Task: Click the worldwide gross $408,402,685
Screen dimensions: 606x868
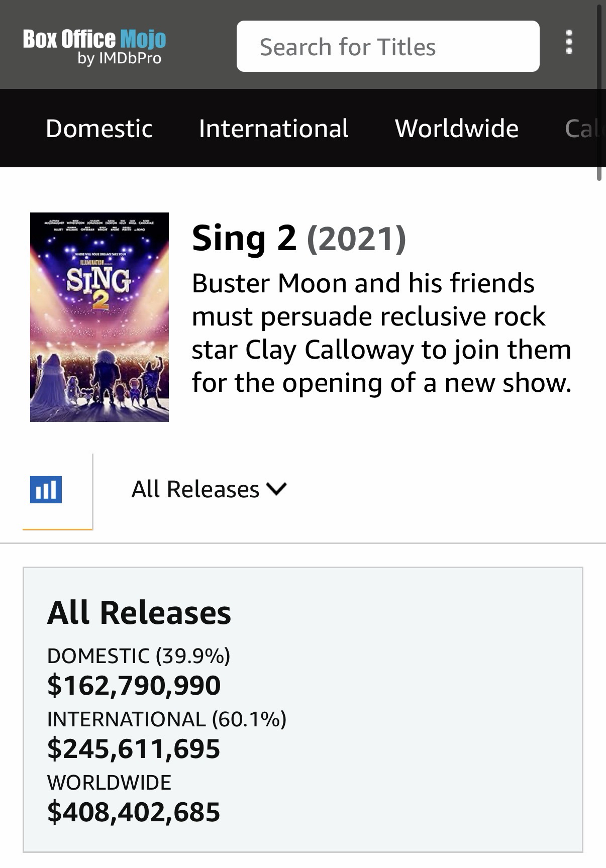Action: click(x=134, y=812)
